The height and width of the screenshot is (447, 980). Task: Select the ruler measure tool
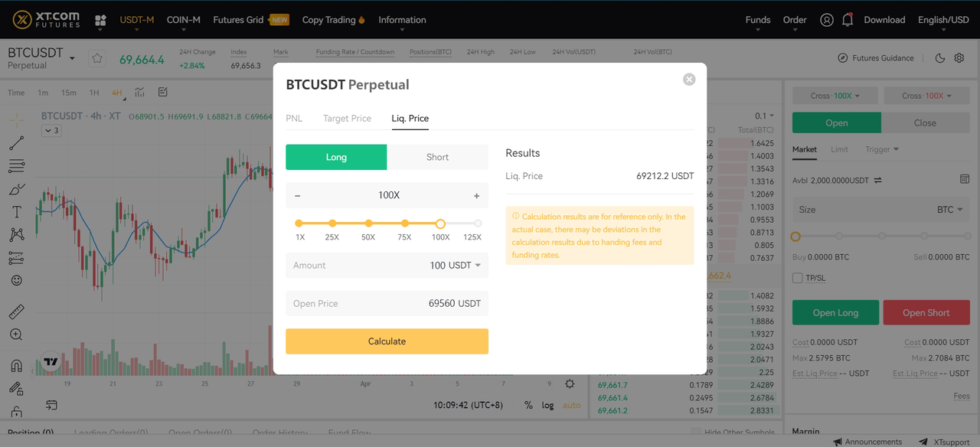tap(16, 312)
